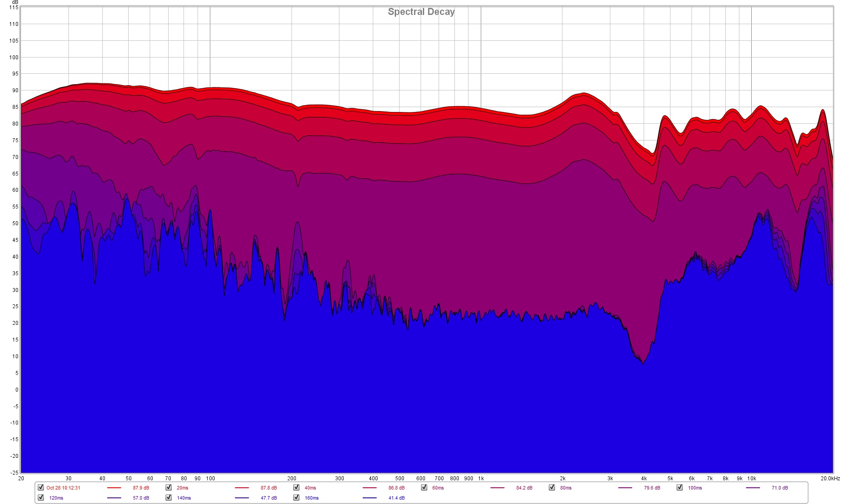Hide the 120ms decay slice
Image resolution: width=843 pixels, height=504 pixels.
tap(41, 497)
